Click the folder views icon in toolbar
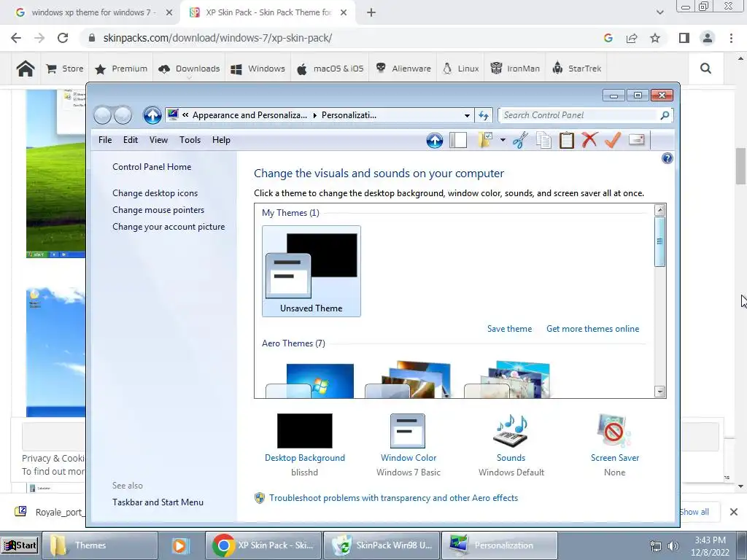The height and width of the screenshot is (560, 747). click(x=485, y=140)
